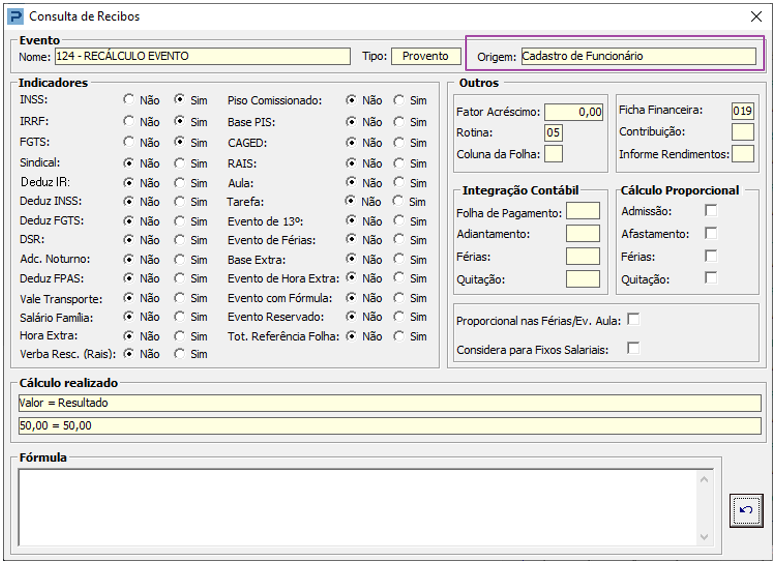Click the application logo in title bar
777x564 pixels.
tap(16, 16)
